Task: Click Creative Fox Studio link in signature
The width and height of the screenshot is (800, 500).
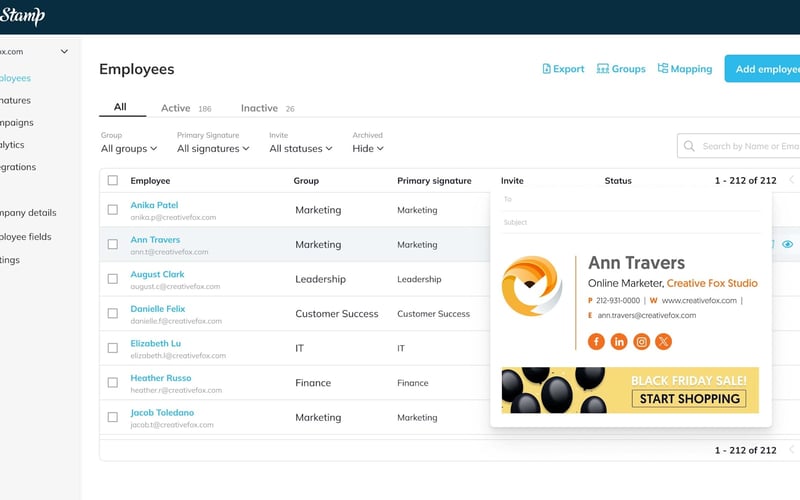Action: [712, 283]
